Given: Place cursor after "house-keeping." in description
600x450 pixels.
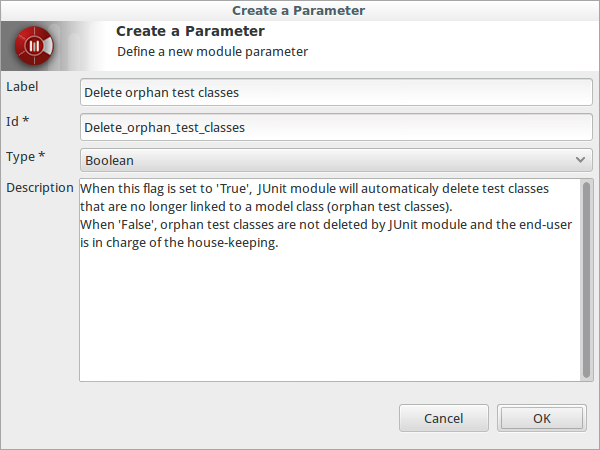Looking at the screenshot, I should pos(279,243).
